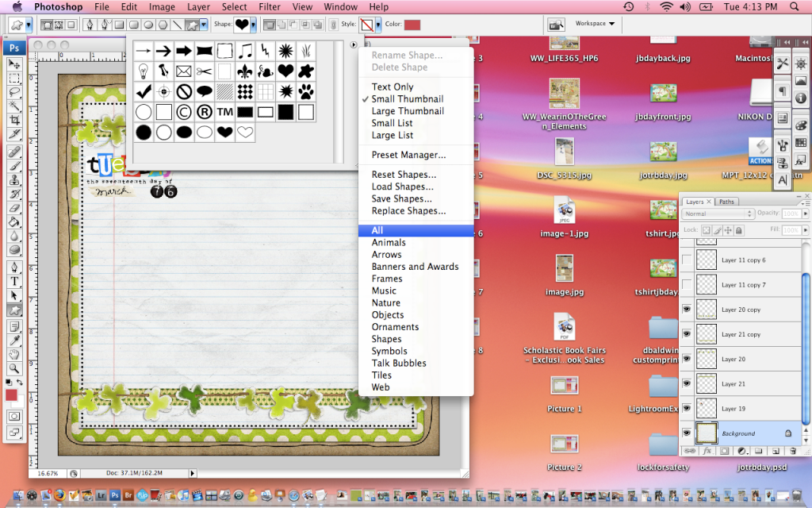Open the Opacity slider arrow
Viewport: 812px width, 508px height.
(x=806, y=214)
